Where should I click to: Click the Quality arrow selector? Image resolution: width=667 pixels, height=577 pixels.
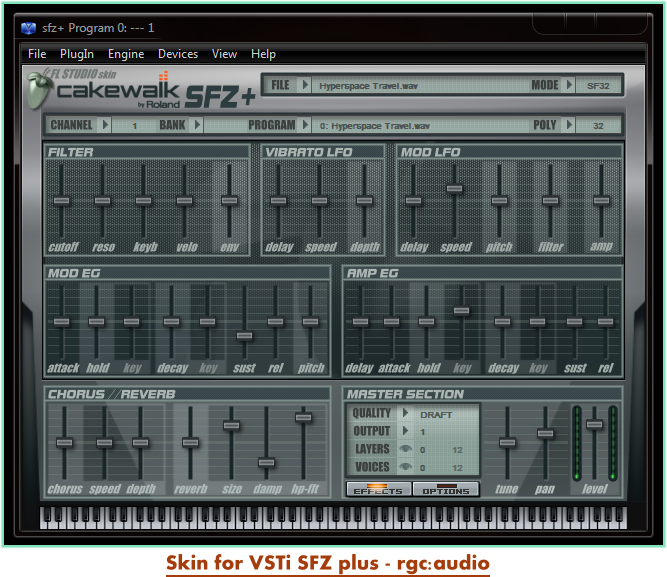[x=406, y=413]
